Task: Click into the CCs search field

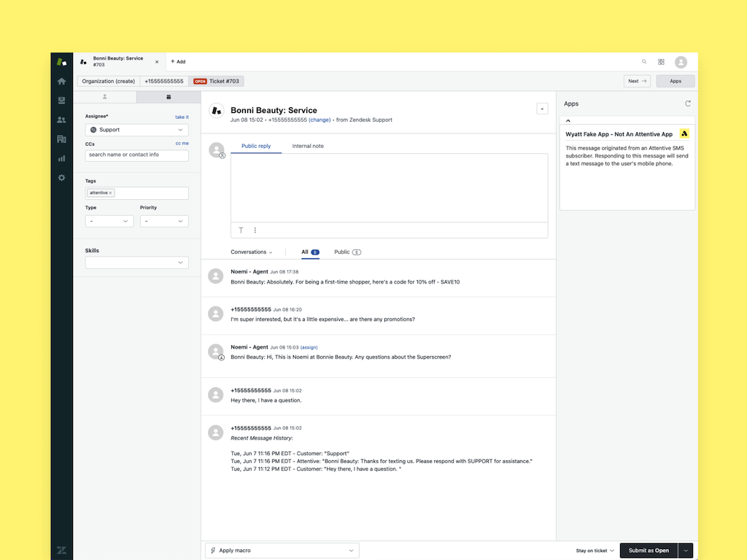Action: click(x=136, y=155)
